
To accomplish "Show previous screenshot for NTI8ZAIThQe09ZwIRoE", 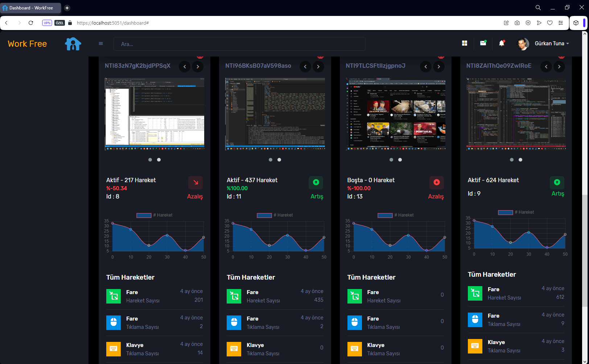I will [546, 67].
